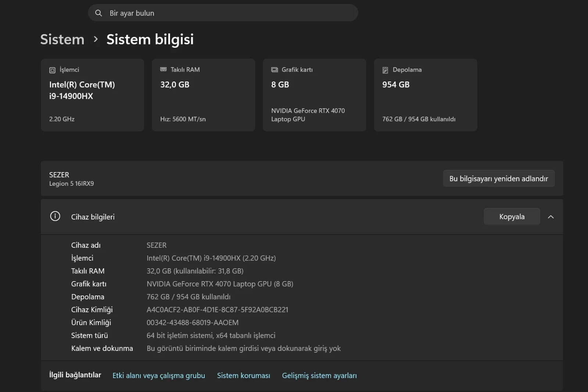The width and height of the screenshot is (588, 392).
Task: Click 'NVIDIA GeForce RTX 4070 Laptop GPU (8 GB)' value
Action: point(220,284)
